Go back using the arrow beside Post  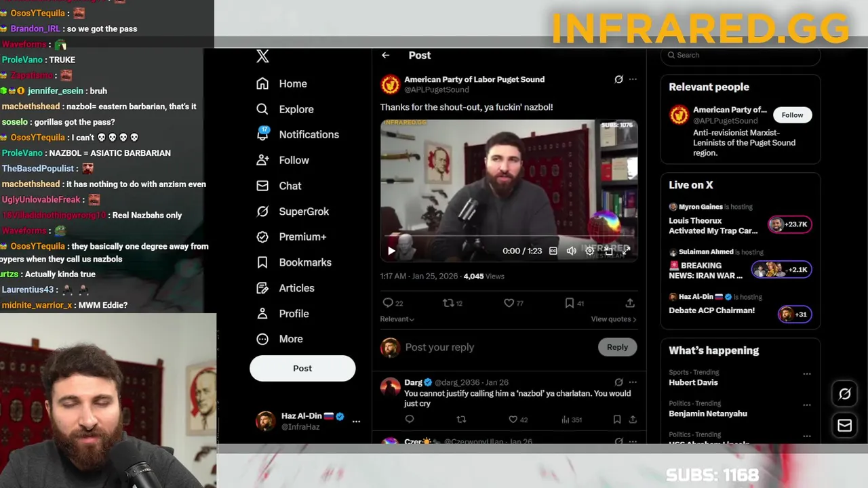[385, 56]
